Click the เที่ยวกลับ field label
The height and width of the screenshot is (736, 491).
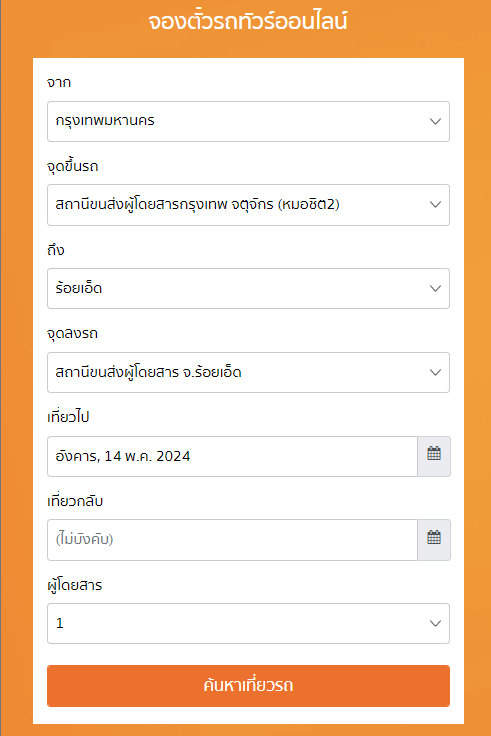click(75, 501)
